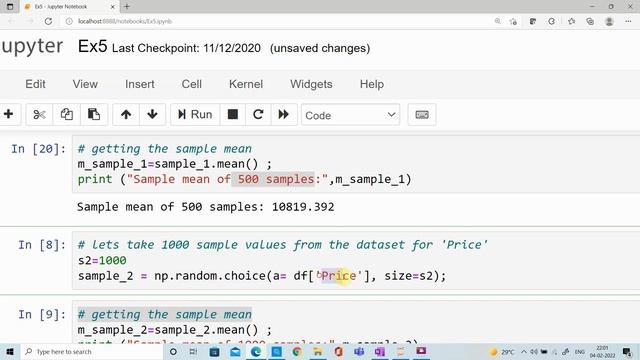This screenshot has height=360, width=640.
Task: Open the notification center icon
Action: point(627,351)
